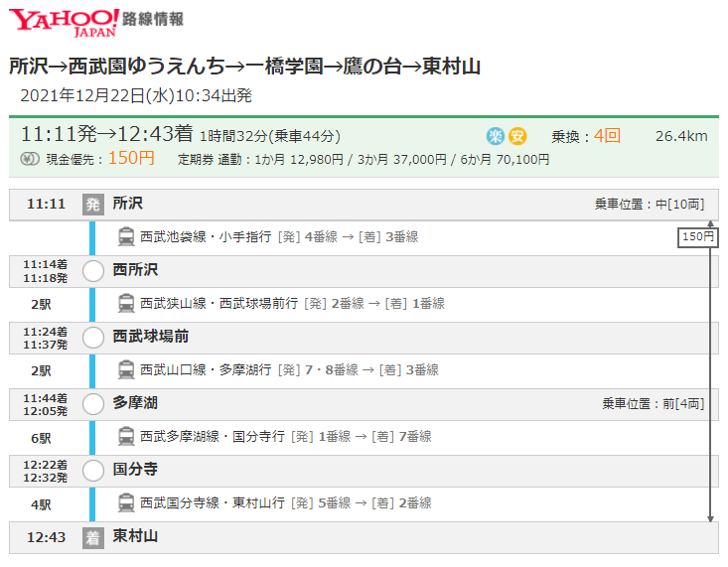This screenshot has height=567, width=728.
Task: Click the circle marker at 西武球場前 station
Action: (x=92, y=338)
